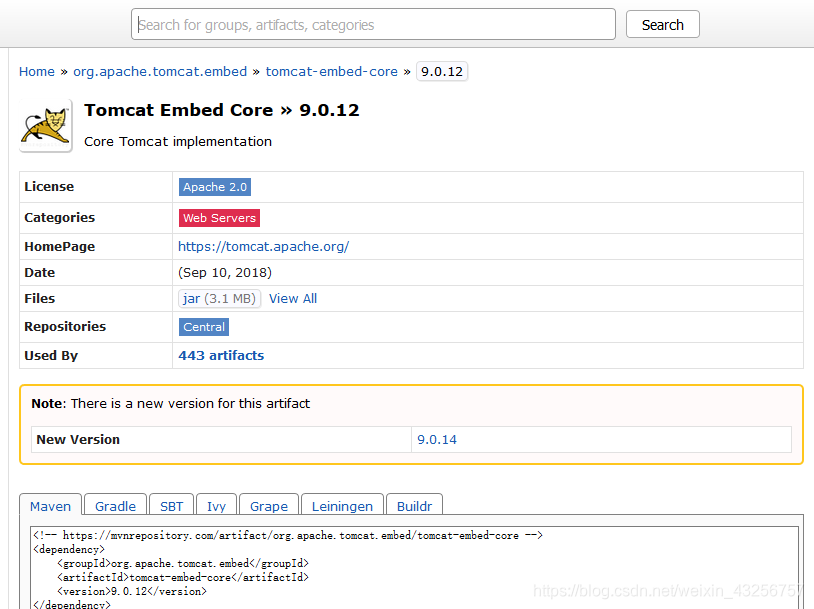Click inside the Maven dependency snippet box

coord(414,568)
